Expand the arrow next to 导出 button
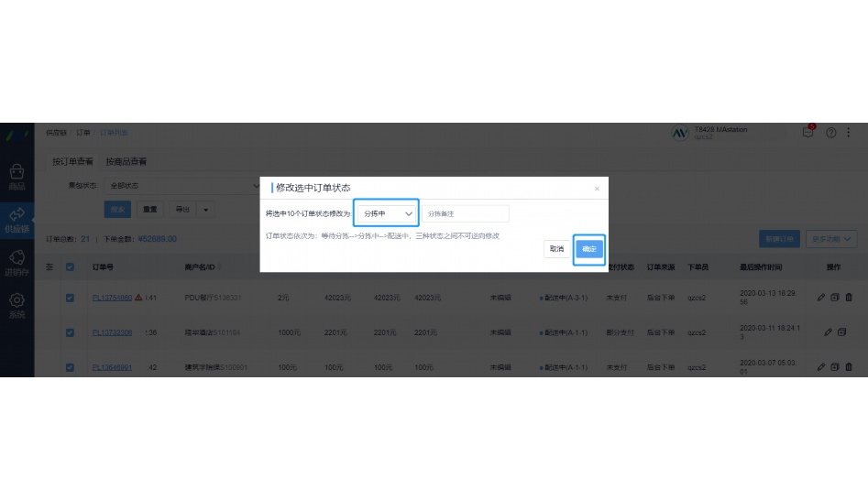Viewport: 868px width, 500px height. [x=206, y=210]
